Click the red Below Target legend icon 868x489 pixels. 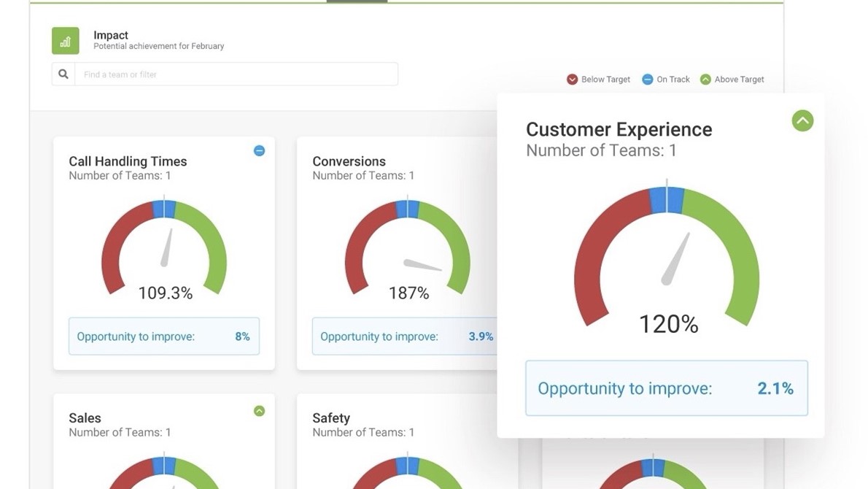572,80
